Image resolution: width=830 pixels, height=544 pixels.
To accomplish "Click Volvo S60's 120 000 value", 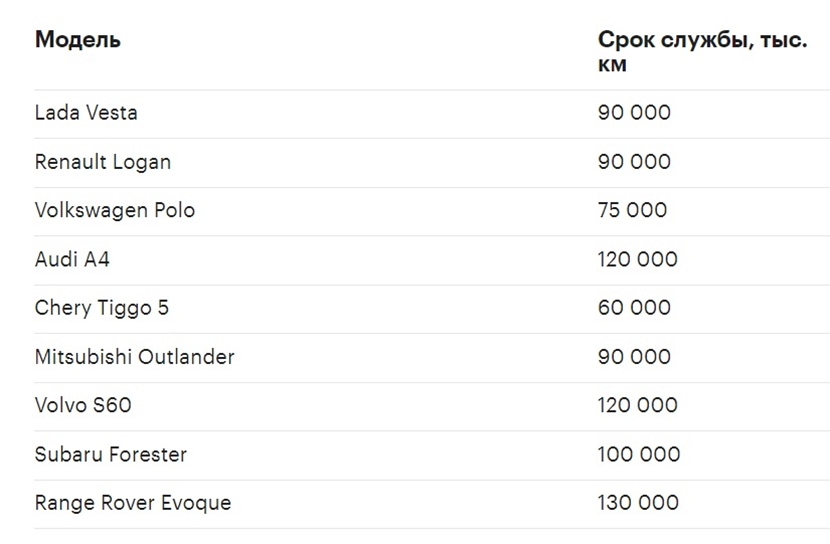I will point(638,406).
